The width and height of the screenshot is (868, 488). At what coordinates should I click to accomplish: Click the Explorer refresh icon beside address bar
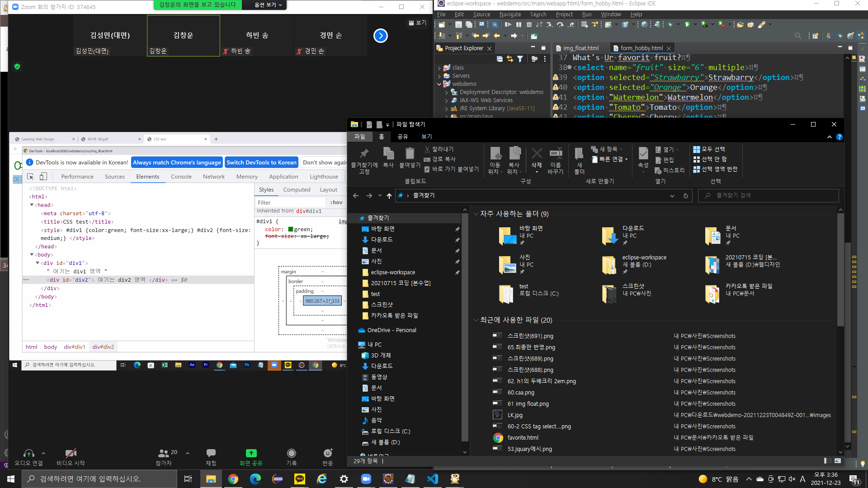pos(686,196)
